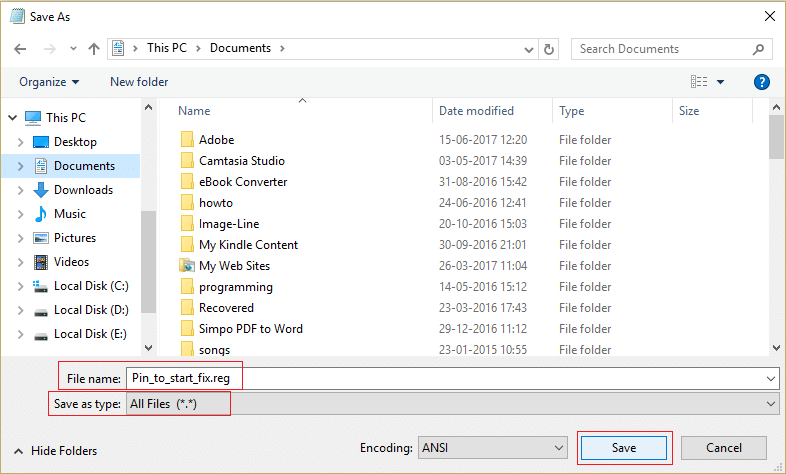Expand the Downloads tree node
This screenshot has width=786, height=474.
(21, 190)
